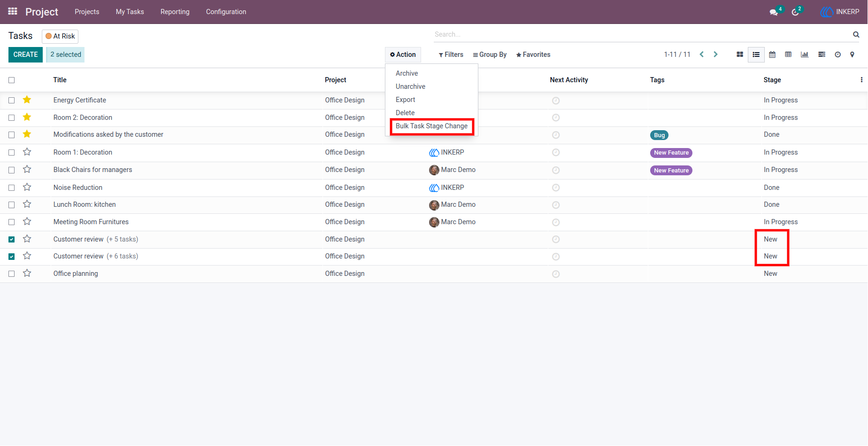Switch to Kanban view
This screenshot has width=868, height=446.
tap(740, 55)
